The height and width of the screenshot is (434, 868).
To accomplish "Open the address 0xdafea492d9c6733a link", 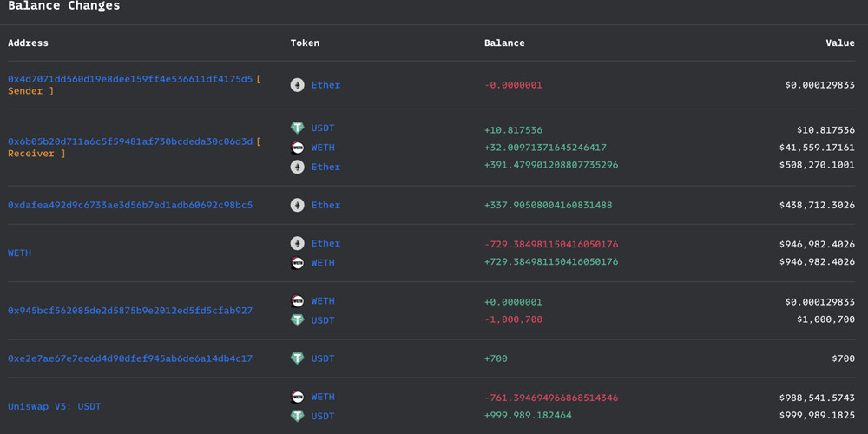I will [130, 206].
